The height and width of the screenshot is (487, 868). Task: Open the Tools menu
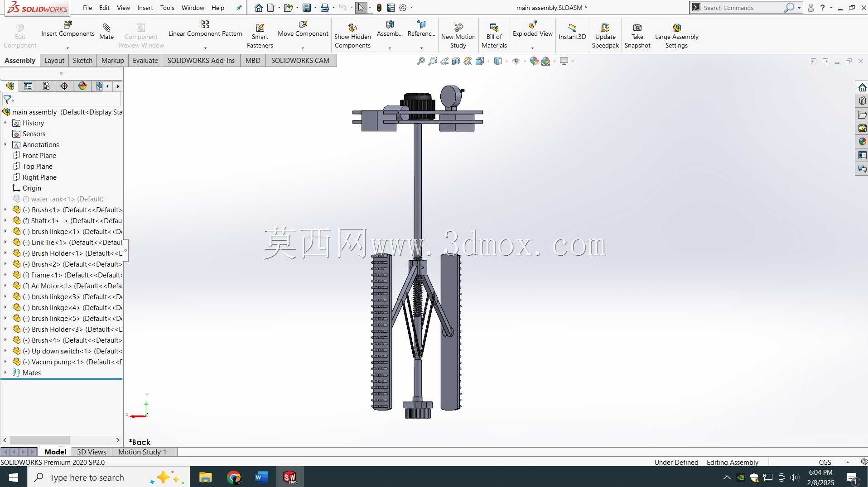[x=167, y=8]
